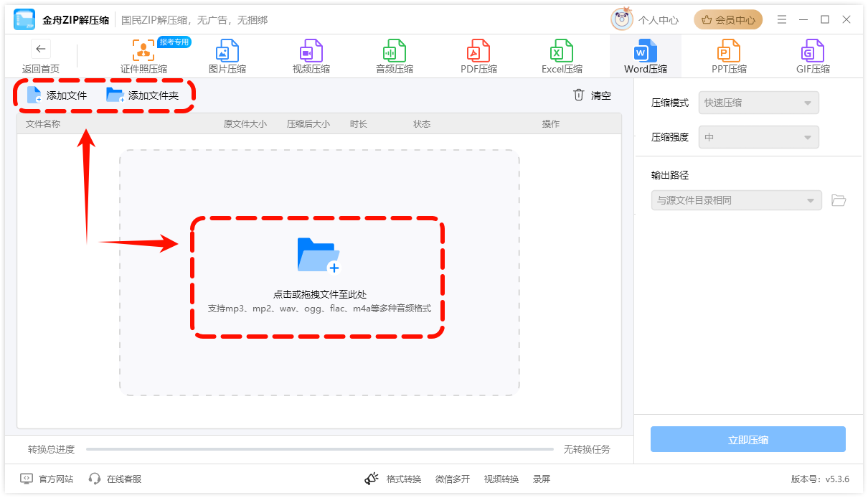The image size is (868, 498).
Task: Expand the 压缩强度 dropdown
Action: tap(759, 137)
